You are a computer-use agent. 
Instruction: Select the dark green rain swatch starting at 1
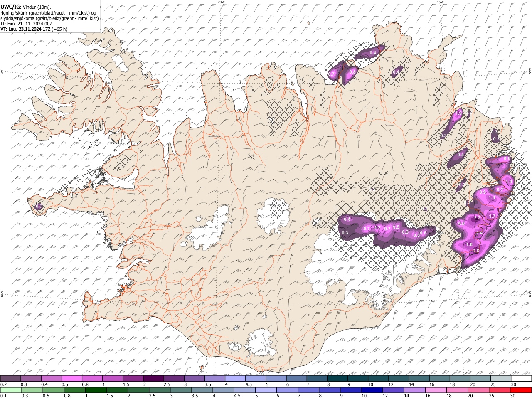coord(96,390)
